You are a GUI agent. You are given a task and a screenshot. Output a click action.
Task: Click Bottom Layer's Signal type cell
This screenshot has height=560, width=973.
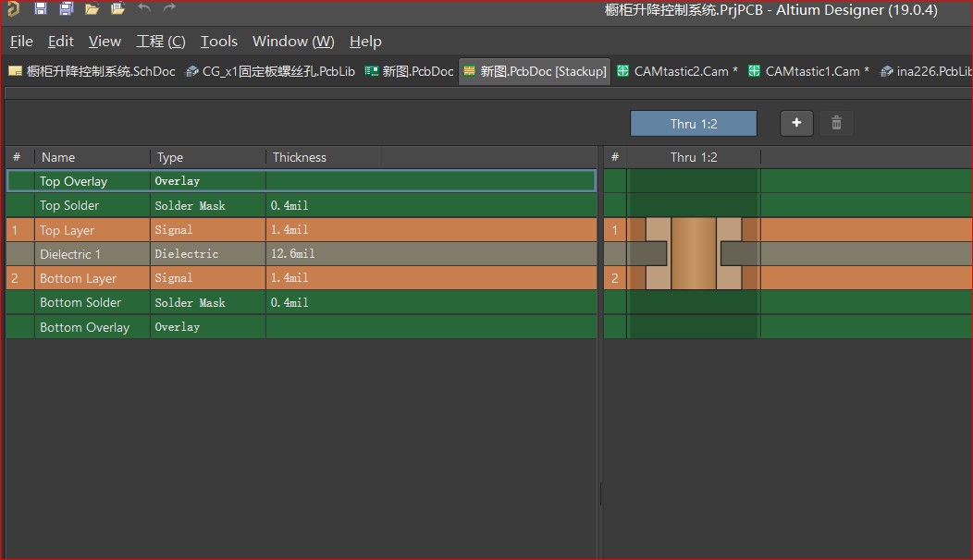click(207, 278)
